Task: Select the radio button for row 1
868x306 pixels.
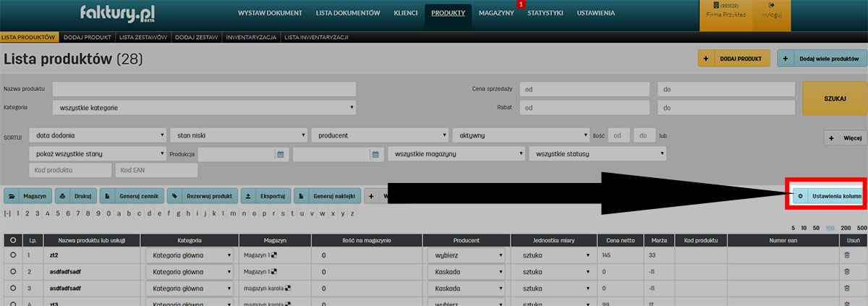Action: [13, 255]
